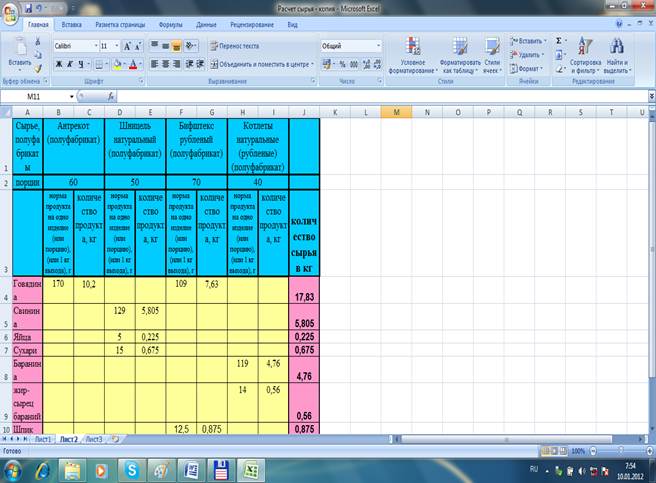The width and height of the screenshot is (656, 483).
Task: Open the Разметка страницы ribbon tab
Action: 120,25
